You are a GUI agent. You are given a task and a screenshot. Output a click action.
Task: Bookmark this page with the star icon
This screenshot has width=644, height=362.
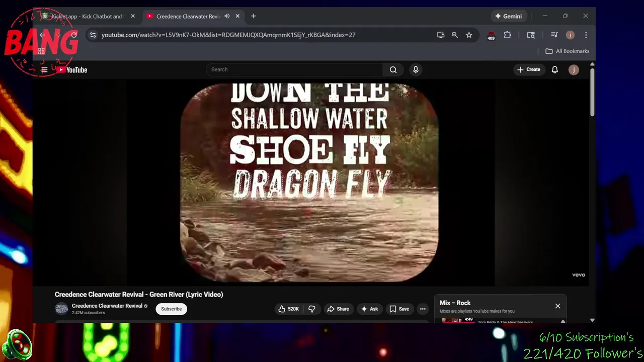pyautogui.click(x=469, y=35)
